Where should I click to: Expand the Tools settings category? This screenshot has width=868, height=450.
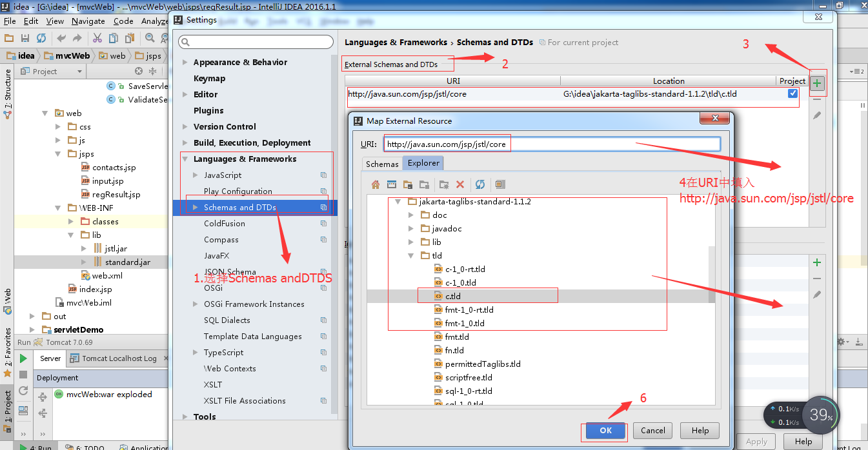pos(185,417)
